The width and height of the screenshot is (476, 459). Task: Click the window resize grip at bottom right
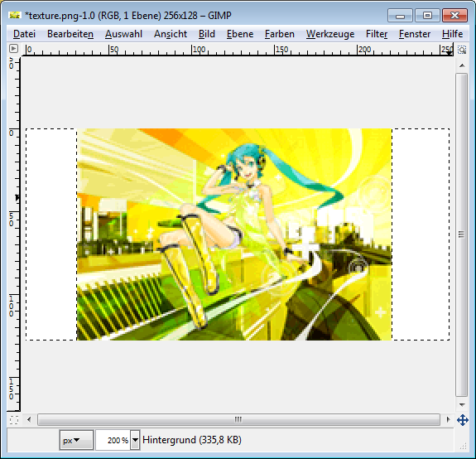click(463, 446)
